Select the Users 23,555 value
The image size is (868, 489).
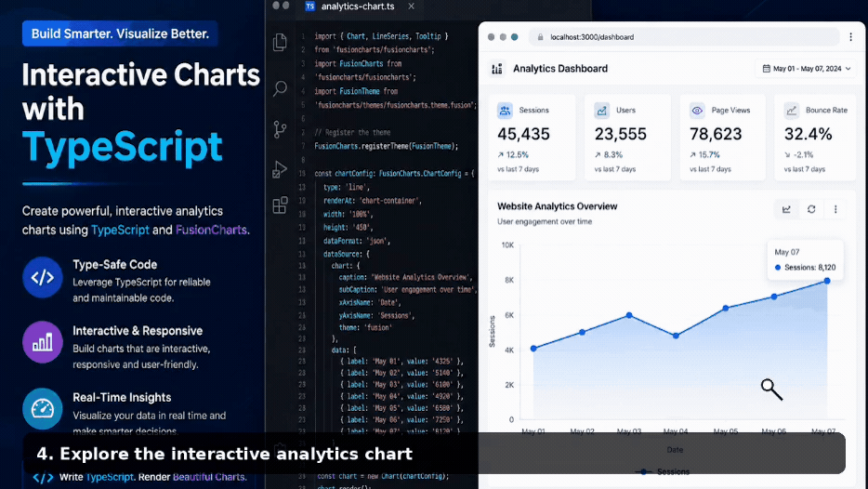(x=620, y=134)
